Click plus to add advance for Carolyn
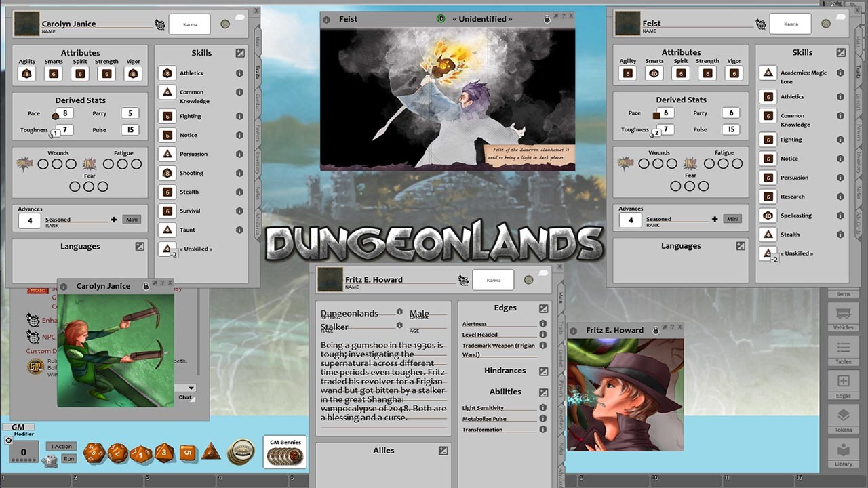Image resolution: width=868 pixels, height=488 pixels. pos(114,220)
